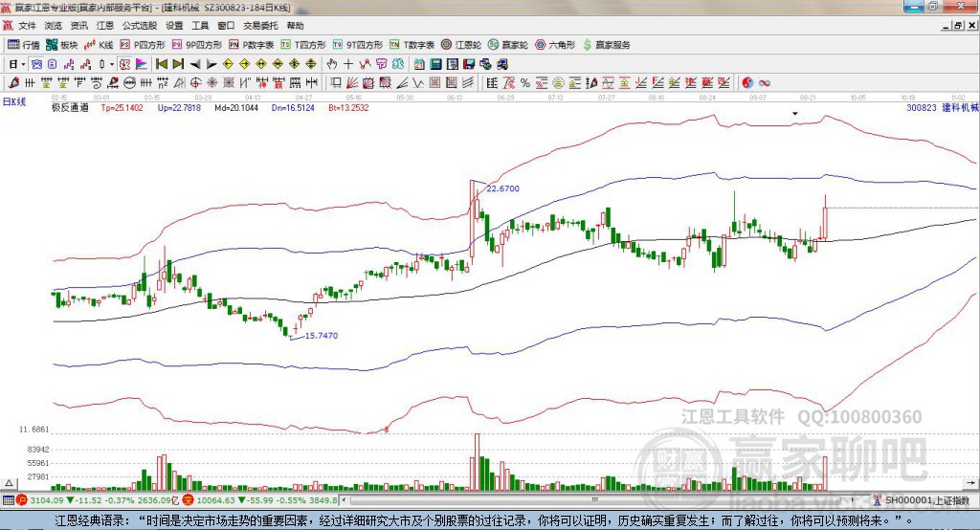
Task: Open the 9T四方形 tool
Action: coord(358,45)
